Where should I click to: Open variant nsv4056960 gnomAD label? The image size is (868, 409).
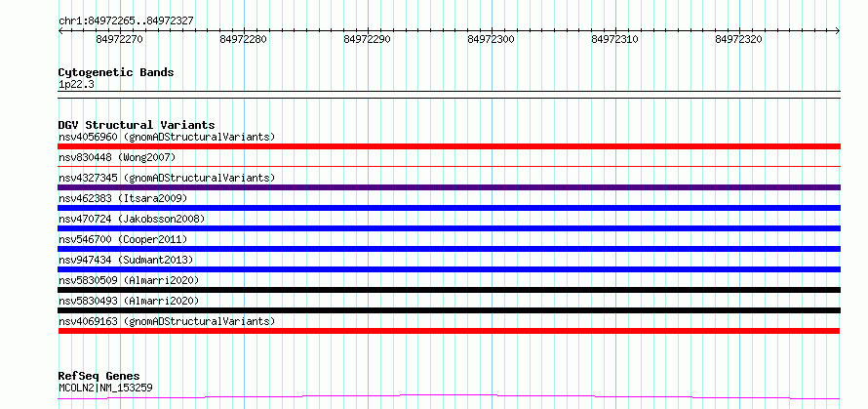coord(167,137)
